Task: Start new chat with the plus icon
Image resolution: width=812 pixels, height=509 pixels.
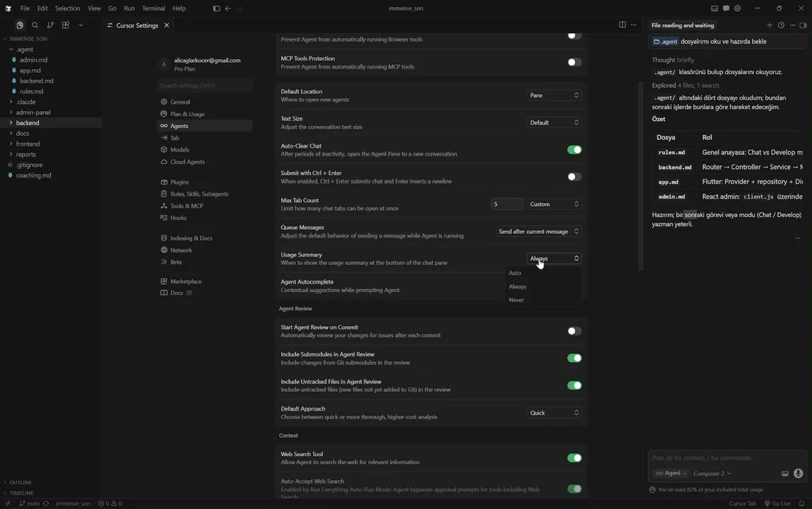Action: (770, 25)
